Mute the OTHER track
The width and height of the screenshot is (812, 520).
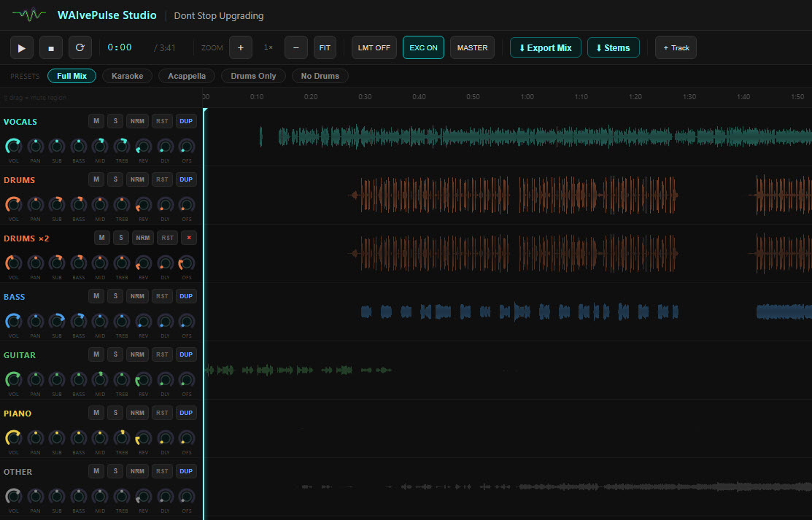(96, 471)
